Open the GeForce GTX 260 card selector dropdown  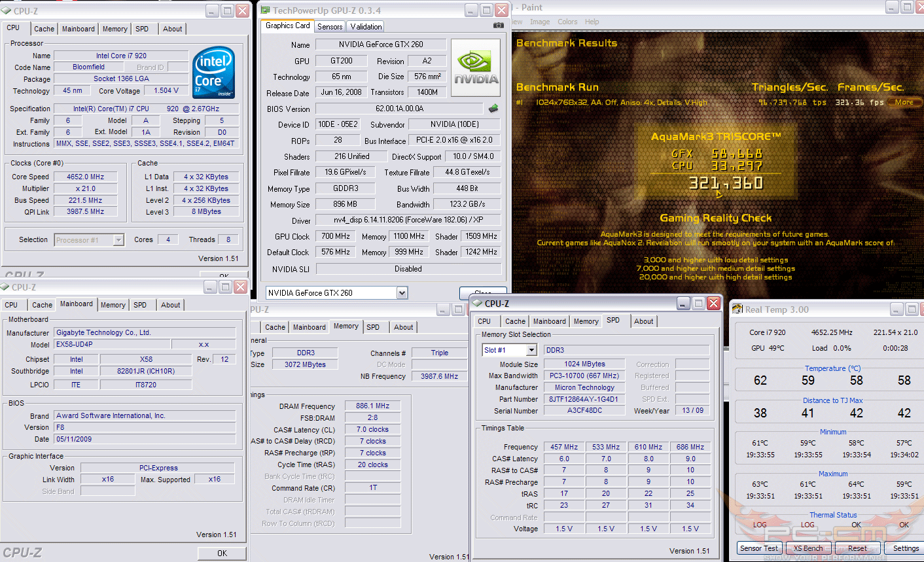click(402, 292)
